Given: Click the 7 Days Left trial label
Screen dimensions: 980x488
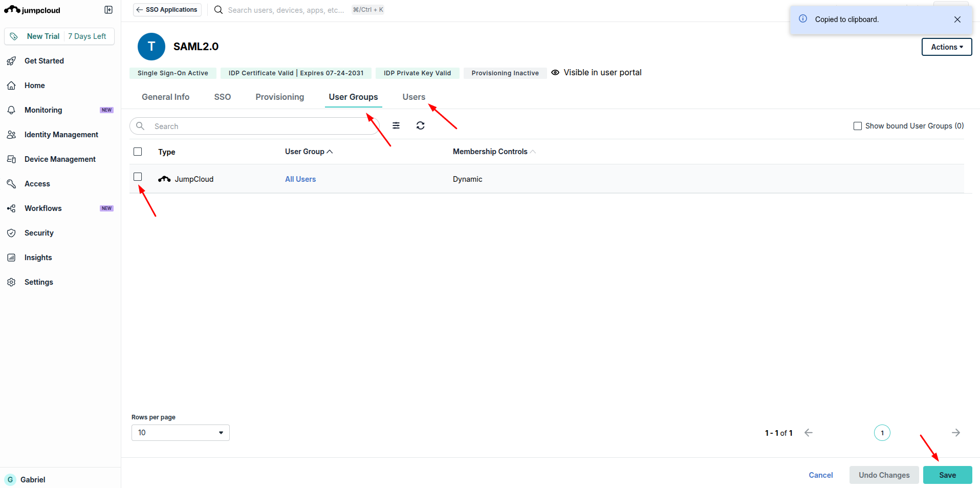Looking at the screenshot, I should pyautogui.click(x=87, y=36).
